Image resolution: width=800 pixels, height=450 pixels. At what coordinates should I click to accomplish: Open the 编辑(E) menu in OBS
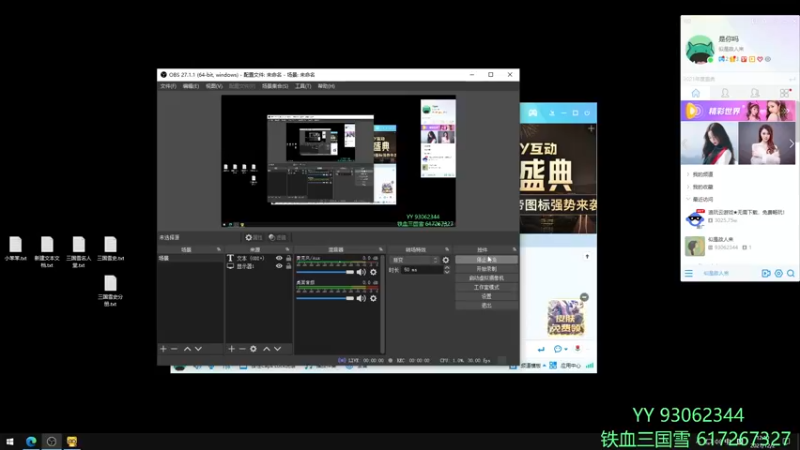190,86
